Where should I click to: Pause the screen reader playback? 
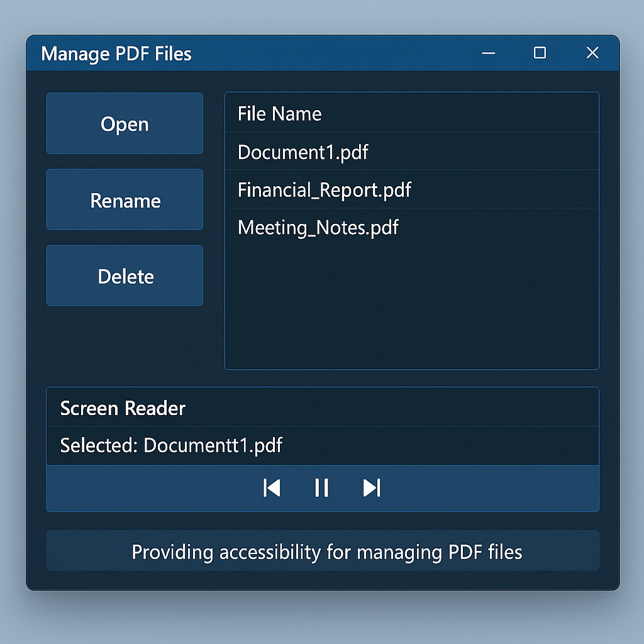(321, 488)
